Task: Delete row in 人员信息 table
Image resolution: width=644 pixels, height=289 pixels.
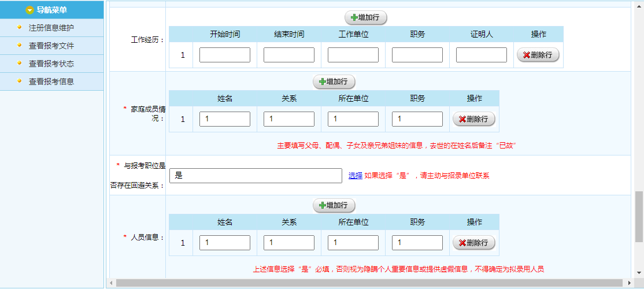Action: click(x=473, y=243)
